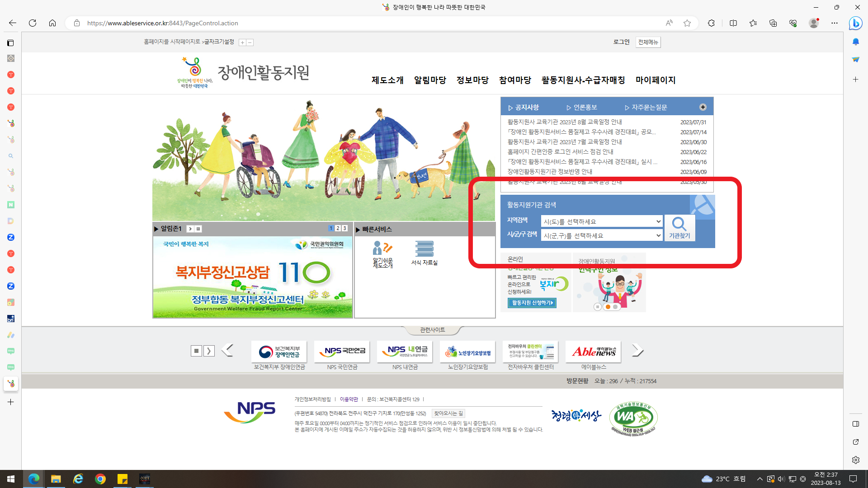
Task: Click the 로그인 link
Action: [621, 42]
